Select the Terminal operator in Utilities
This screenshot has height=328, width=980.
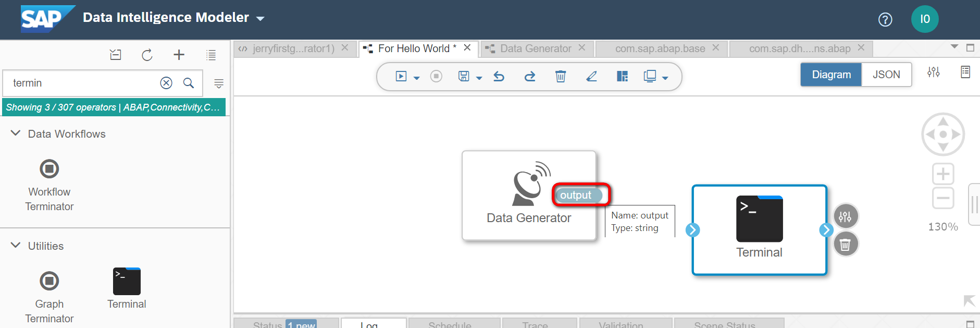click(127, 289)
